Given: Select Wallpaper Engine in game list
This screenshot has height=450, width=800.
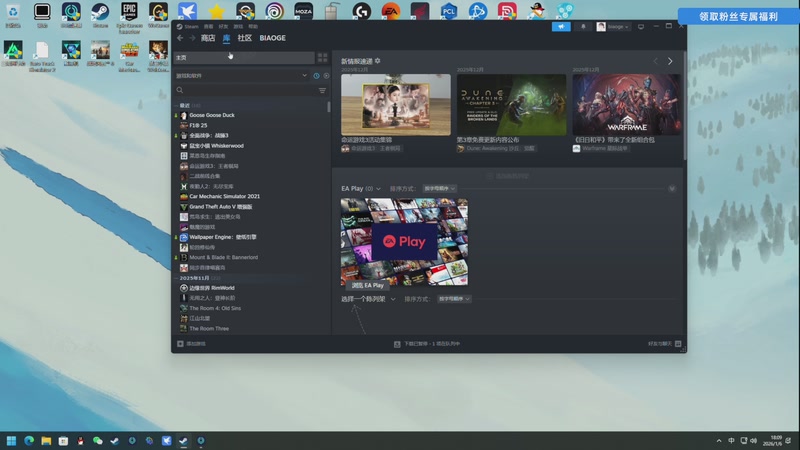Looking at the screenshot, I should tap(222, 237).
